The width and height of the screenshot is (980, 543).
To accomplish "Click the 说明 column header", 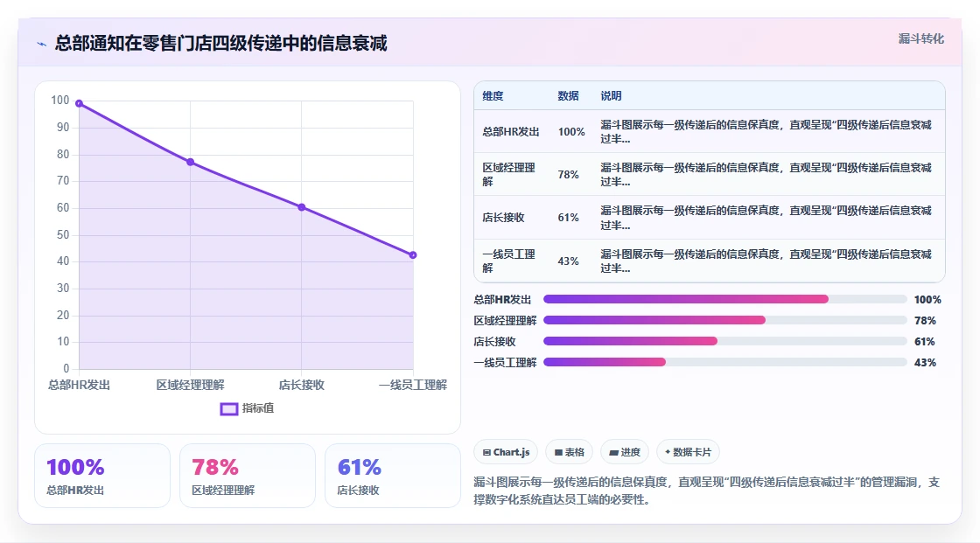I will click(x=611, y=95).
